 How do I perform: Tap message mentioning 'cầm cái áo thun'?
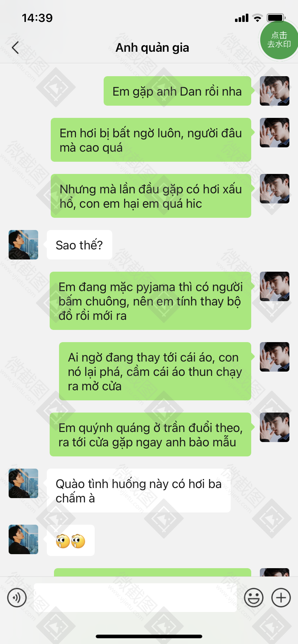(155, 371)
